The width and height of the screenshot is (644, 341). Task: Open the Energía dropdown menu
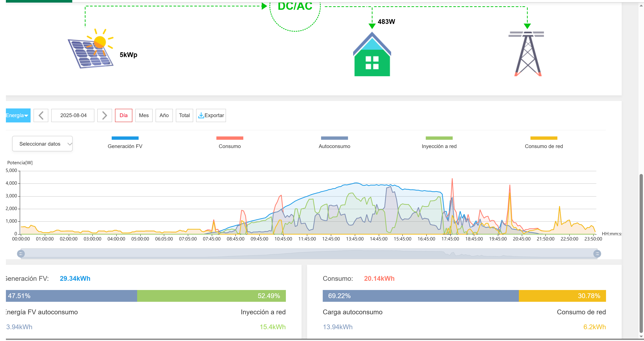[x=18, y=115]
